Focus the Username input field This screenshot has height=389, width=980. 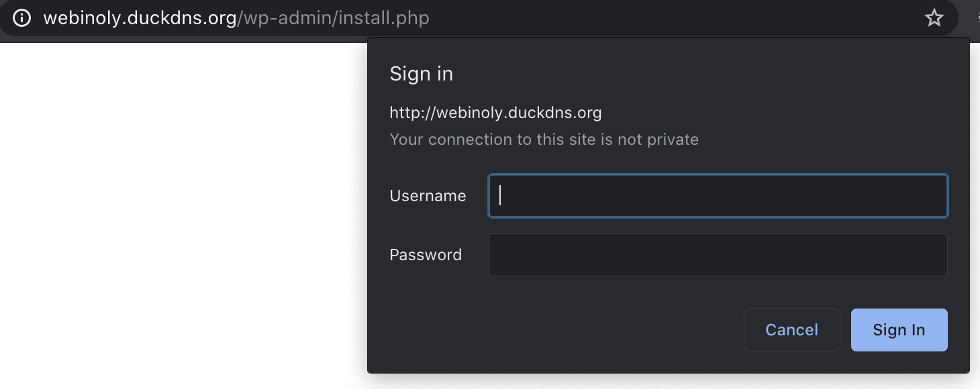coord(718,196)
